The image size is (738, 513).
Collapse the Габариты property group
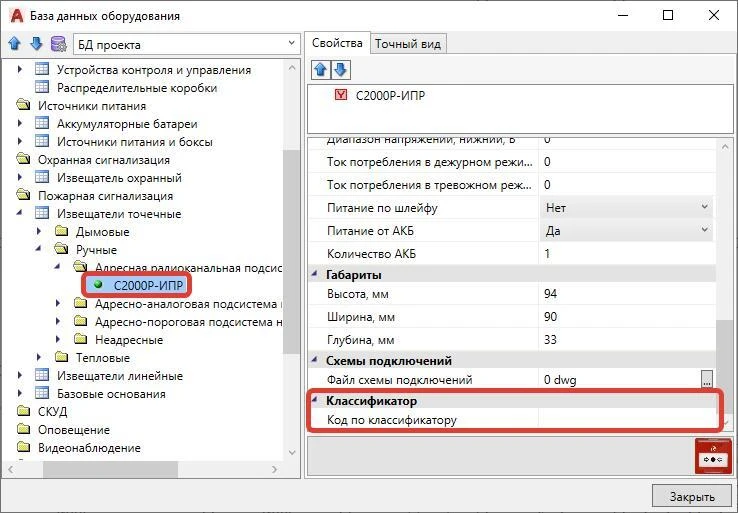315,275
